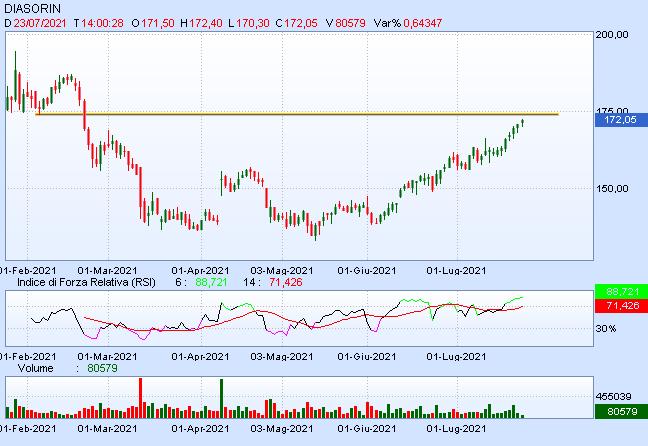The image size is (648, 446).
Task: Click the tallest green volume bar in April
Action: [222, 398]
